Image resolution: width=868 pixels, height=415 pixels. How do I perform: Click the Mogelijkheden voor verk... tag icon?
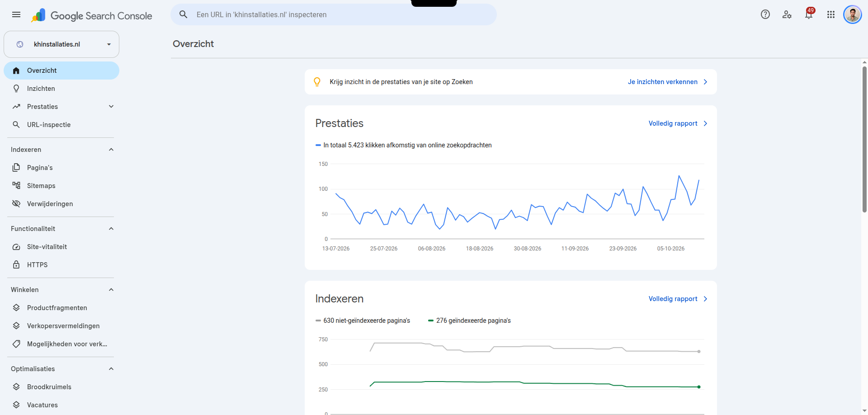(x=16, y=344)
